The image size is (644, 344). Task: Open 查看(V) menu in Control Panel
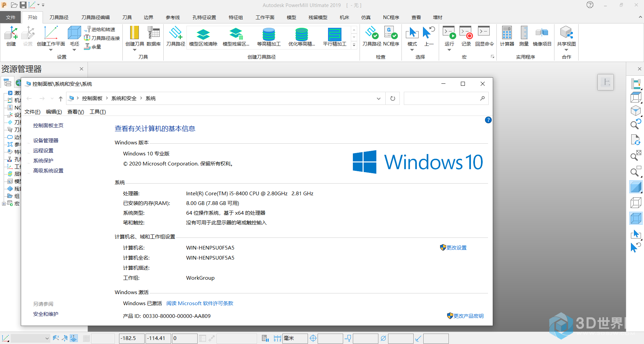tap(76, 112)
